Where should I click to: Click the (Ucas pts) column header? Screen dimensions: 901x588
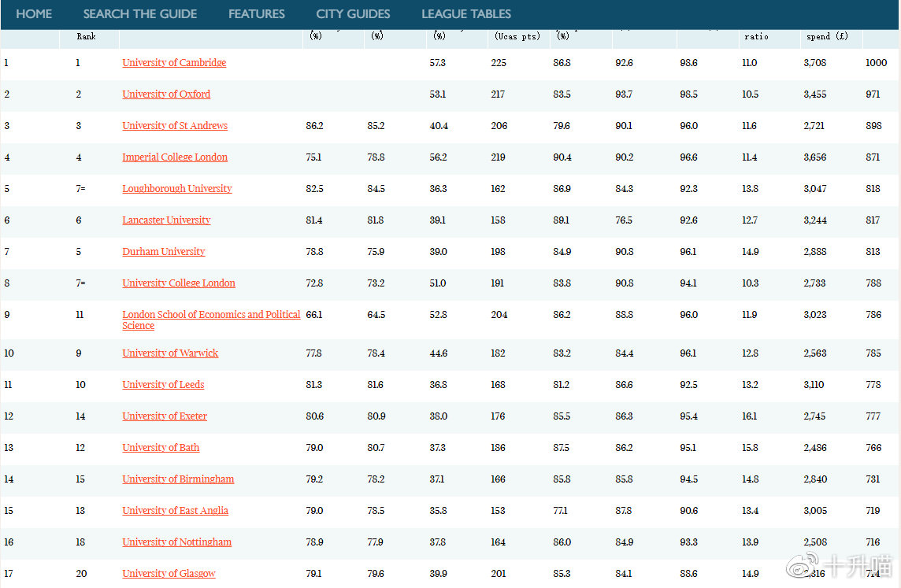pos(517,37)
